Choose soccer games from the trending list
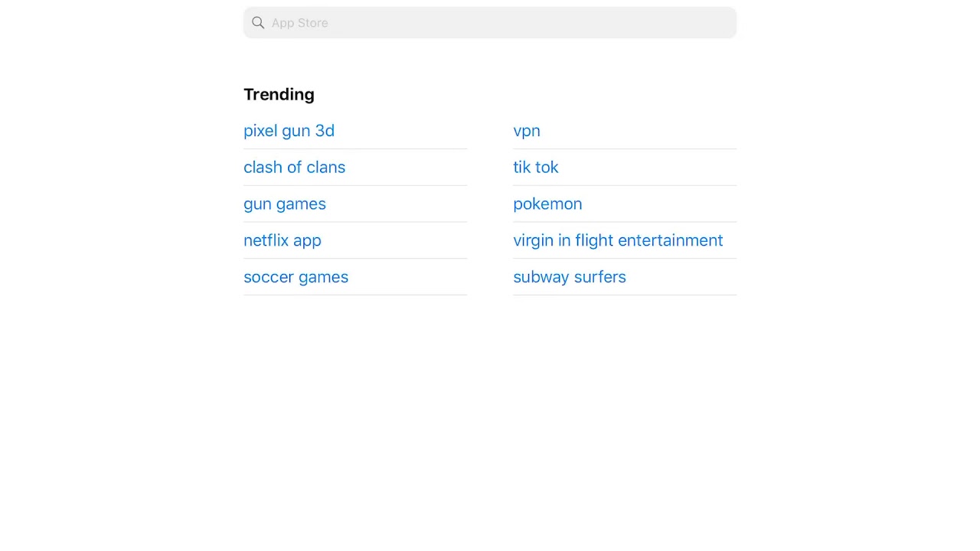The width and height of the screenshot is (980, 551). coord(296,277)
